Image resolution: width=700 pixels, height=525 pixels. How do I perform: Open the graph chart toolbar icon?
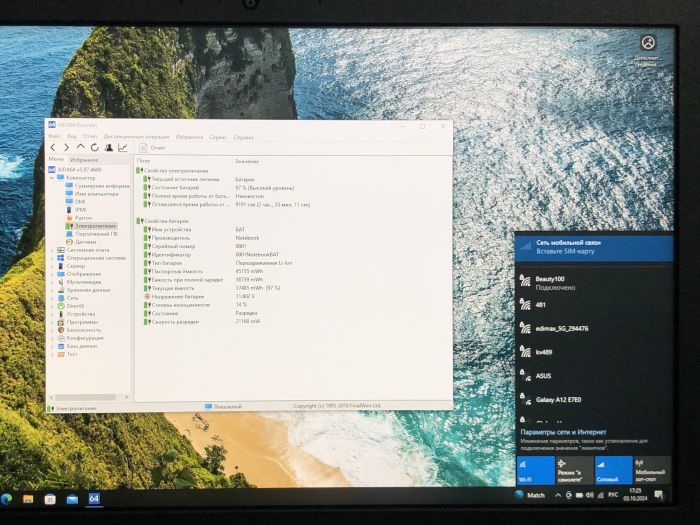pos(122,147)
